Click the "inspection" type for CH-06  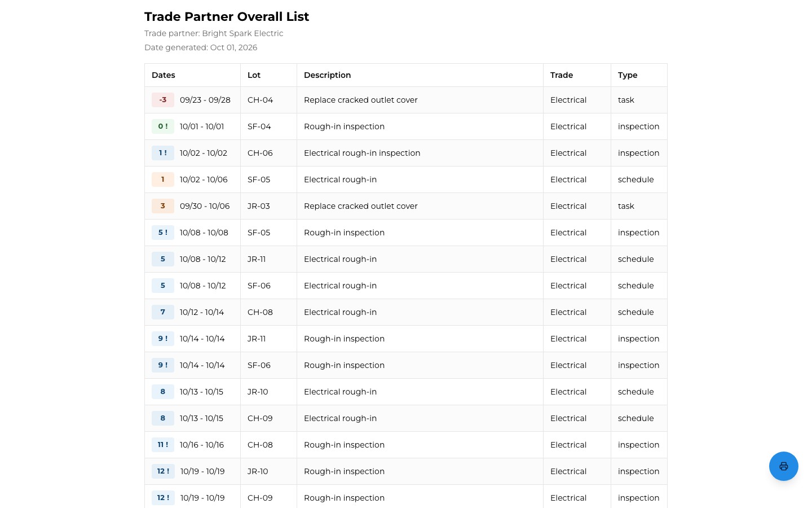638,153
